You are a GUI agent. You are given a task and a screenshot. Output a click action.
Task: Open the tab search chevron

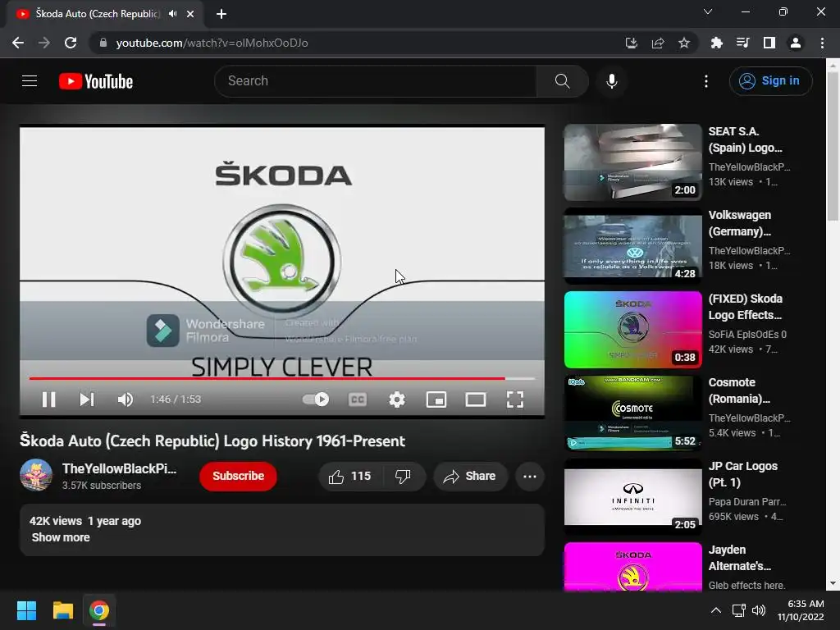(x=708, y=11)
